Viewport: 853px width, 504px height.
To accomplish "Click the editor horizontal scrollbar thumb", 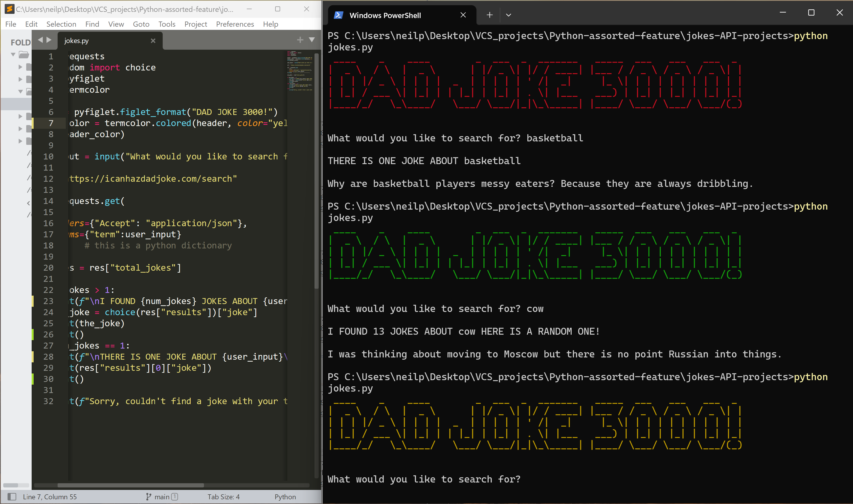I will click(x=131, y=485).
